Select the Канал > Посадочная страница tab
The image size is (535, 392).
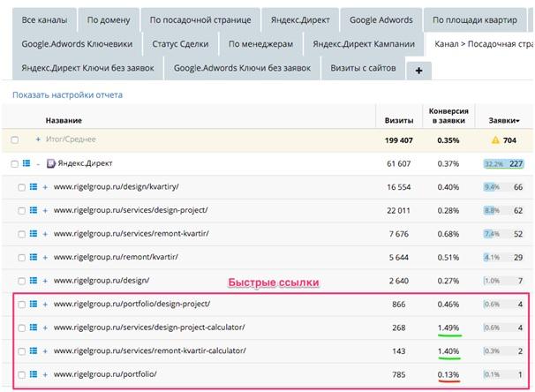pyautogui.click(x=480, y=44)
